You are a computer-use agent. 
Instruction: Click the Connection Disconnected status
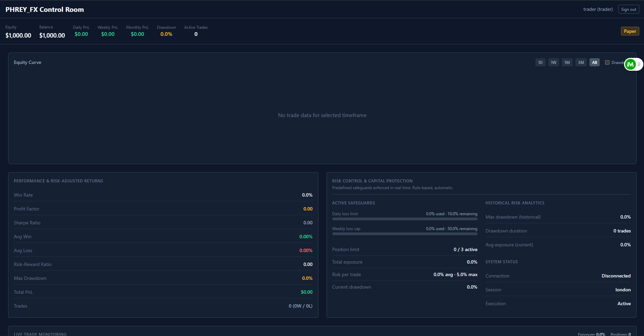pos(616,276)
